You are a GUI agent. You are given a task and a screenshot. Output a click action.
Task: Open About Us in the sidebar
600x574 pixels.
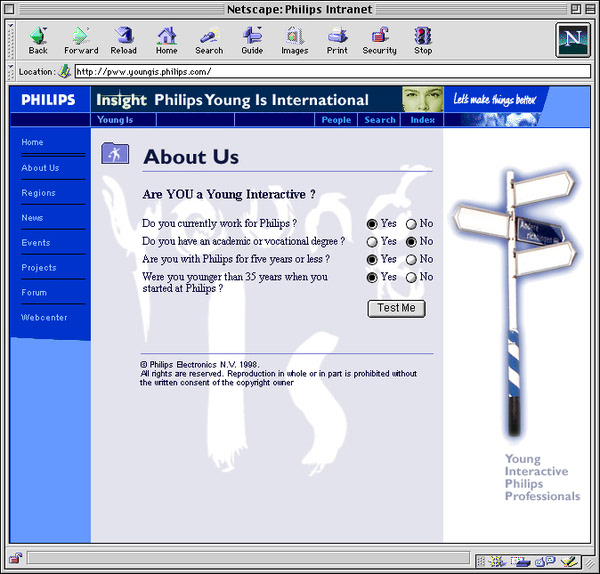40,168
